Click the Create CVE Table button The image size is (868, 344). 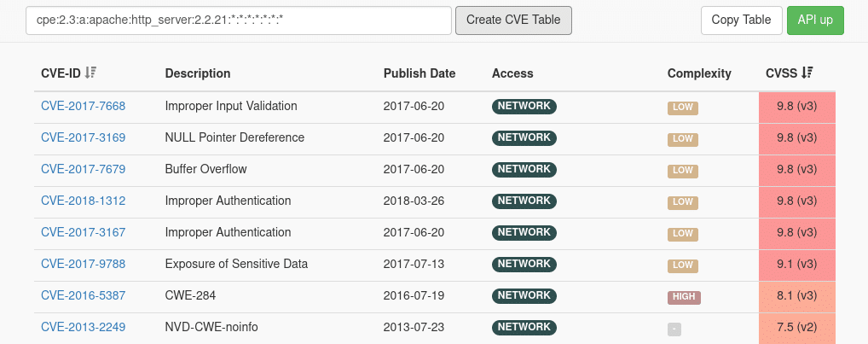(x=513, y=20)
